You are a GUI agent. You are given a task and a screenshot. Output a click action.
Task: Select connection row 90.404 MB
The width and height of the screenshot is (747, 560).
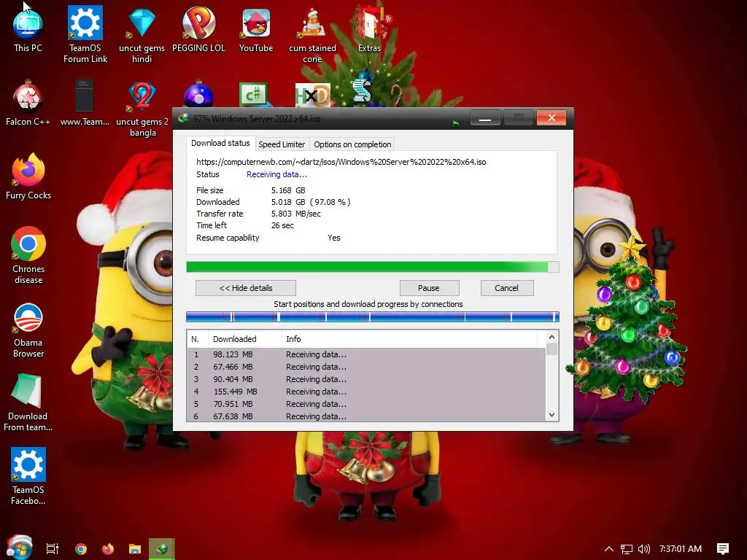366,379
